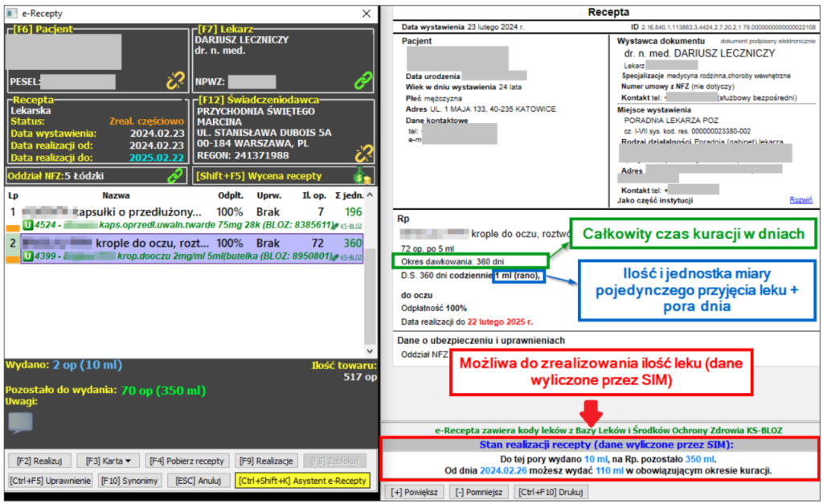823x504 pixels.
Task: Click the down arrow of drug list scrollbar
Action: pos(370,350)
